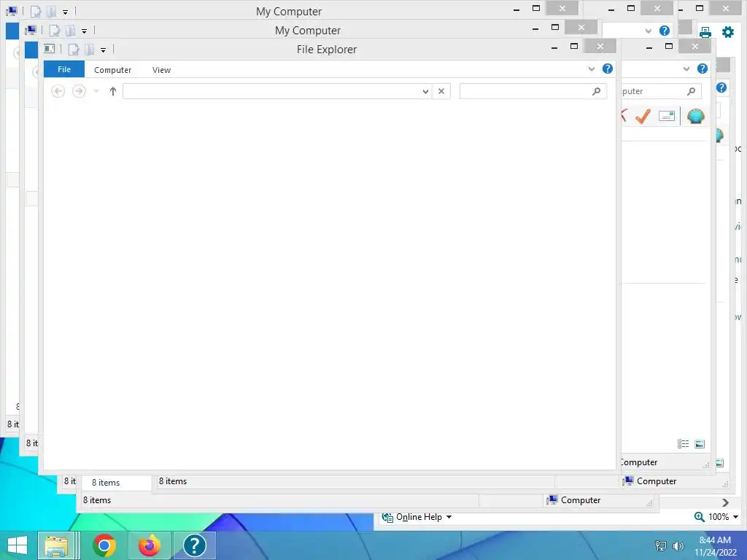The image size is (747, 560).
Task: Switch to details view icon at bottom right
Action: pos(683,444)
